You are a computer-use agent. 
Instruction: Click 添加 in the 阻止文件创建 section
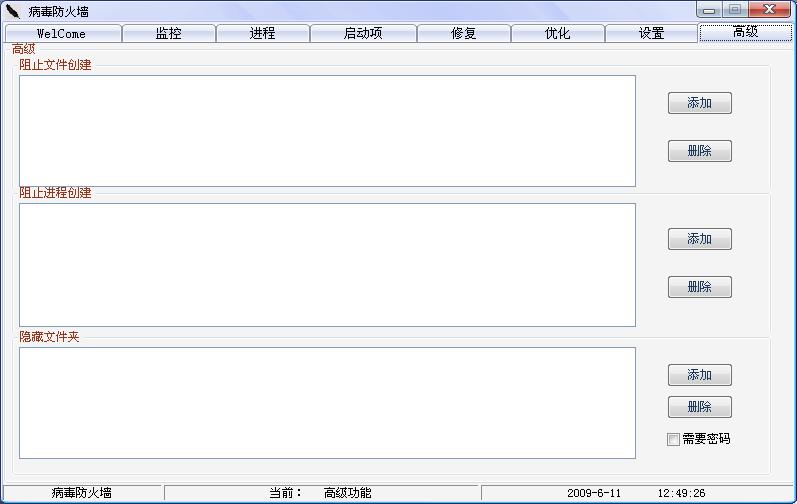(699, 103)
